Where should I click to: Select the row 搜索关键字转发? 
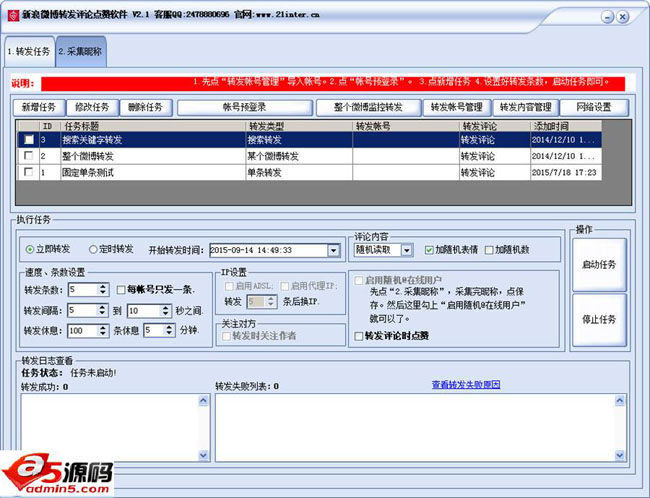click(310, 140)
